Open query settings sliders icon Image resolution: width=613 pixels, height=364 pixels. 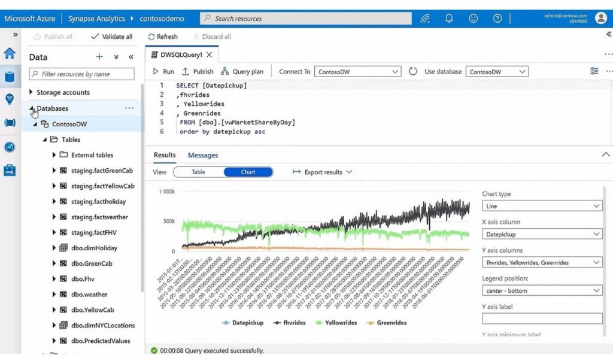tap(594, 71)
